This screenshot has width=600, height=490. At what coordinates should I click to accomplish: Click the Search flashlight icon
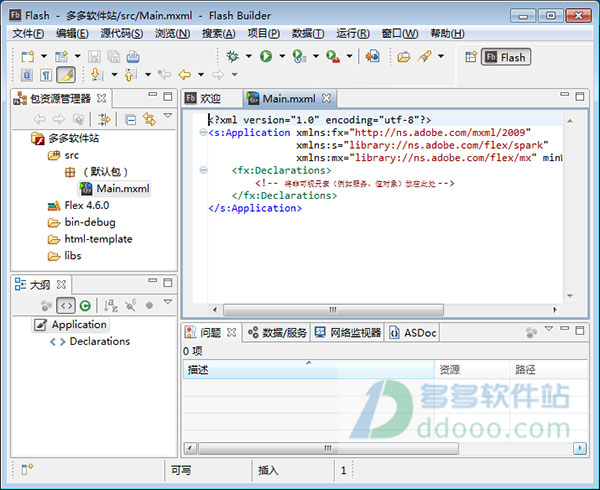425,56
